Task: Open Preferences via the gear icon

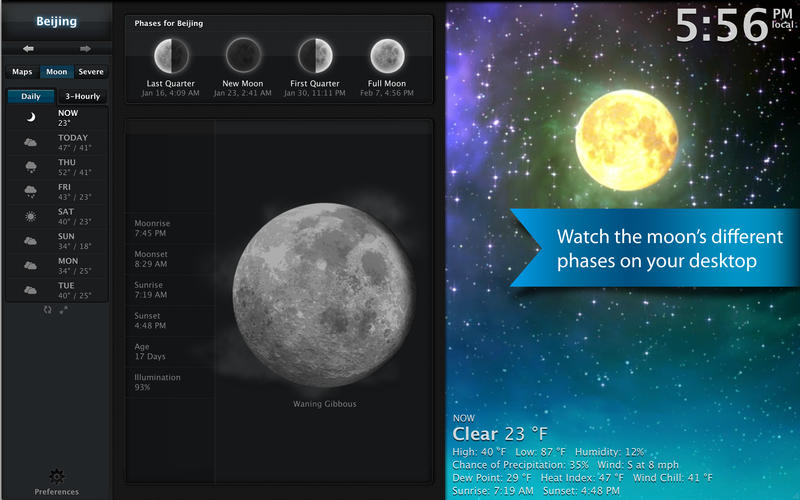Action: pyautogui.click(x=56, y=477)
